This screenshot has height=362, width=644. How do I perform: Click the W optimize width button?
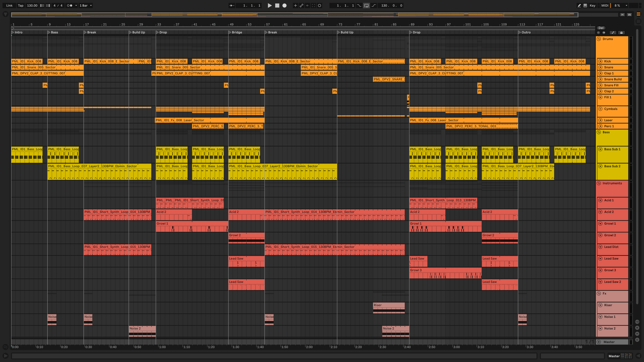[629, 15]
